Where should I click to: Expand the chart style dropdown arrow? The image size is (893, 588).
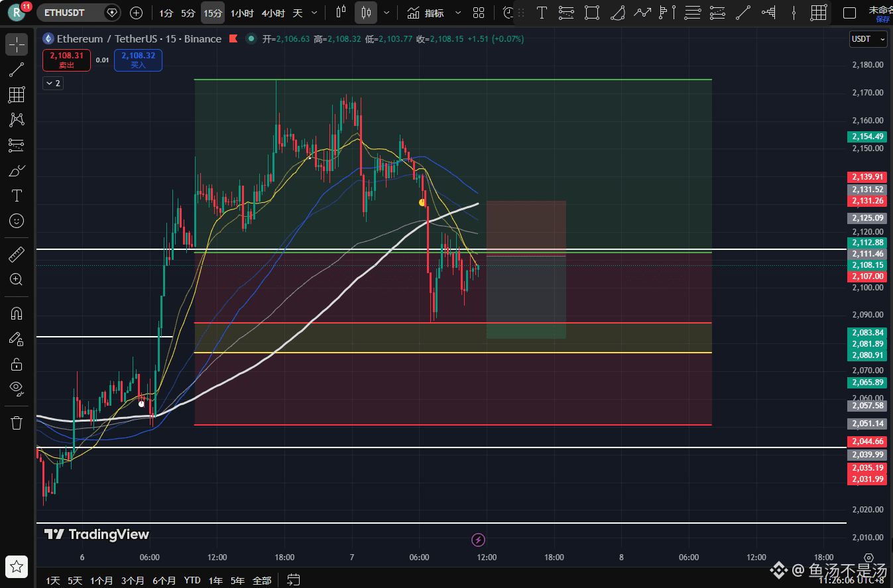(x=387, y=13)
